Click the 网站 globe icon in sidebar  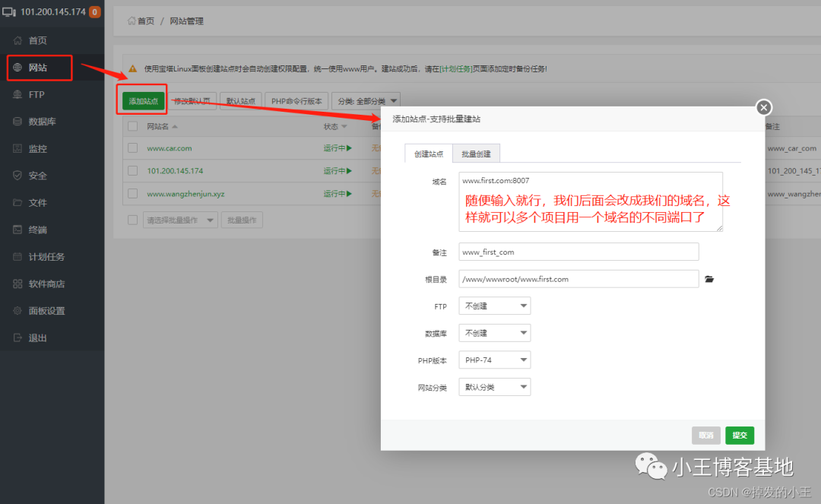(17, 68)
